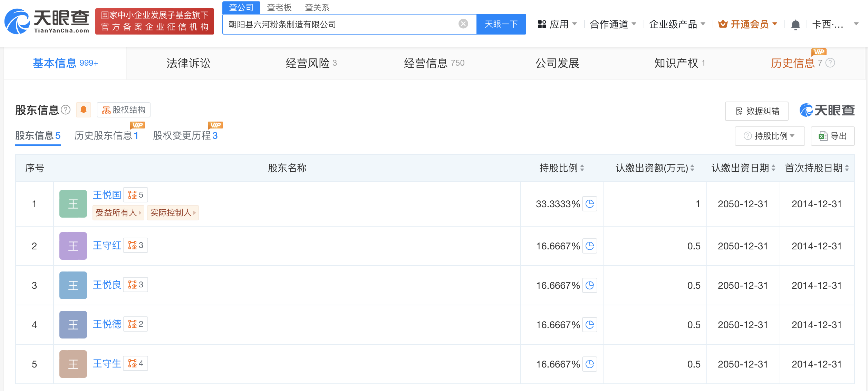Open 王守红 equity structure badge

point(136,245)
